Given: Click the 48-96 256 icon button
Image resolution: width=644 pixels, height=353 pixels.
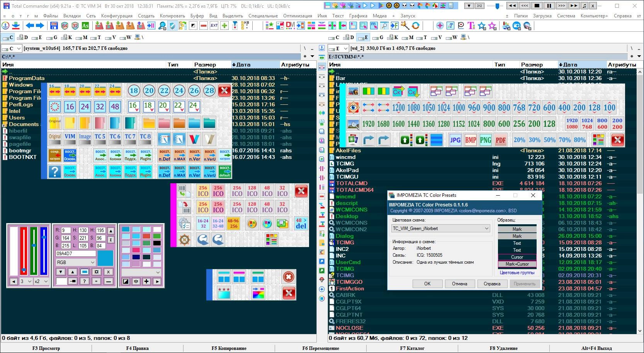Looking at the screenshot, I should [233, 223].
